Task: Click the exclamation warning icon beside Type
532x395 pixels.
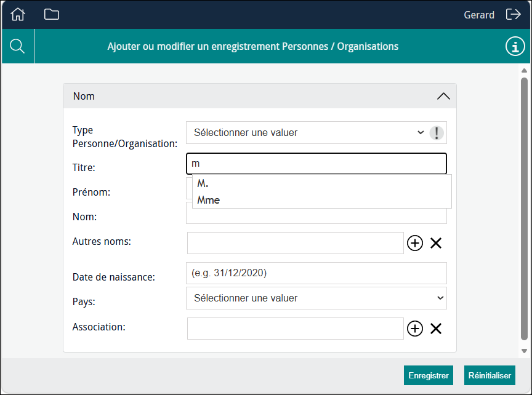Action: [x=437, y=132]
